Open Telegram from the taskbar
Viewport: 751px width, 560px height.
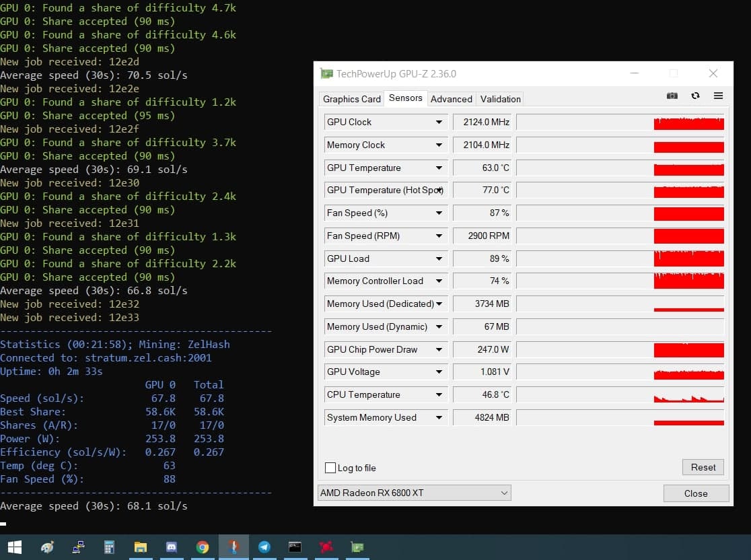click(x=264, y=547)
